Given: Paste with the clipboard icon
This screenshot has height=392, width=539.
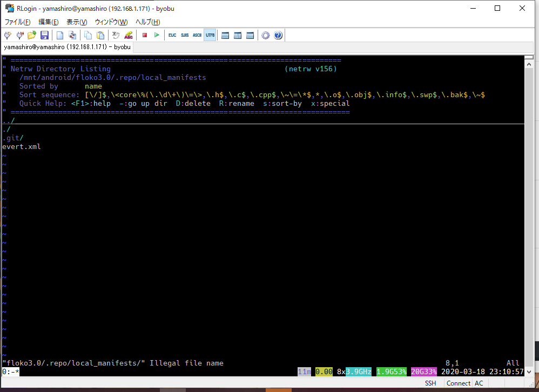Looking at the screenshot, I should tap(100, 35).
